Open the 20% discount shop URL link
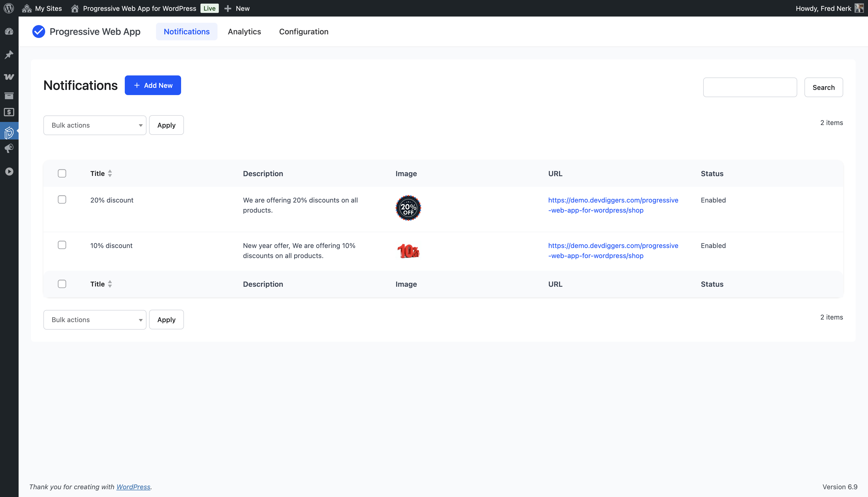Image resolution: width=868 pixels, height=497 pixels. tap(613, 205)
